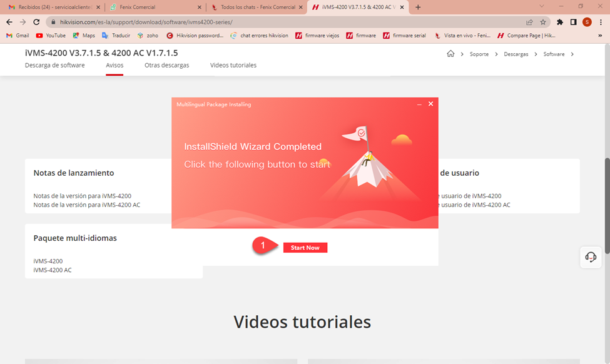Open the share page icon

tap(529, 22)
